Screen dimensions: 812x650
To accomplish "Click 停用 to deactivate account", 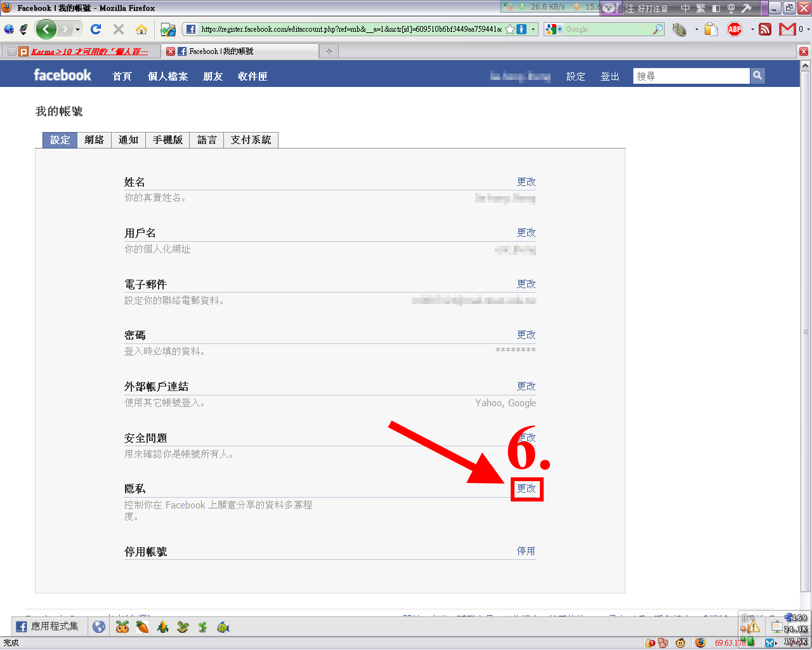I will click(526, 551).
